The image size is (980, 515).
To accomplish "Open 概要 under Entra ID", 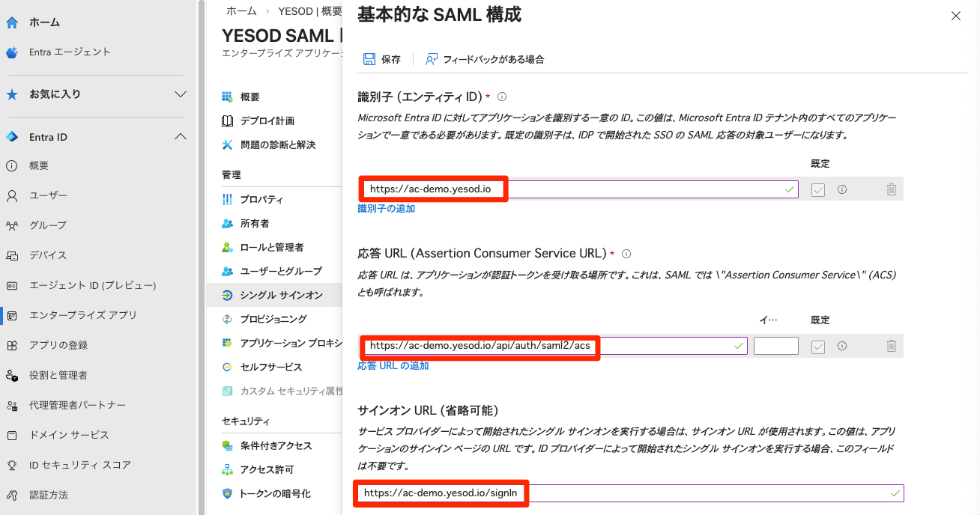I will [39, 166].
